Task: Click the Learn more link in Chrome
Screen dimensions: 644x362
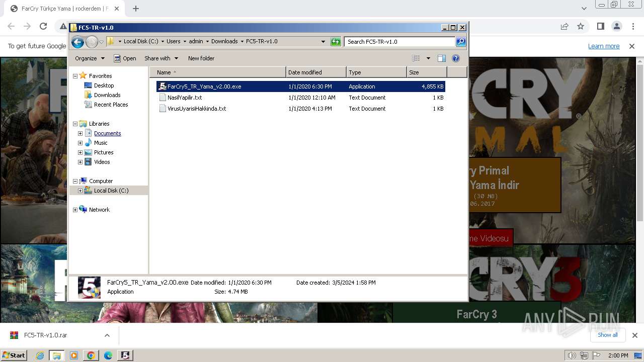Action: (604, 46)
